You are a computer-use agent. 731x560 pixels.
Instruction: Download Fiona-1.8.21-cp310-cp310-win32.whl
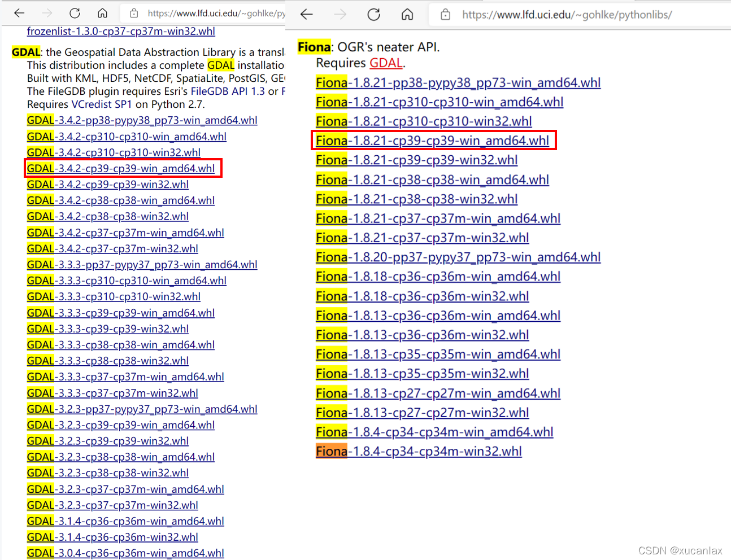click(424, 121)
